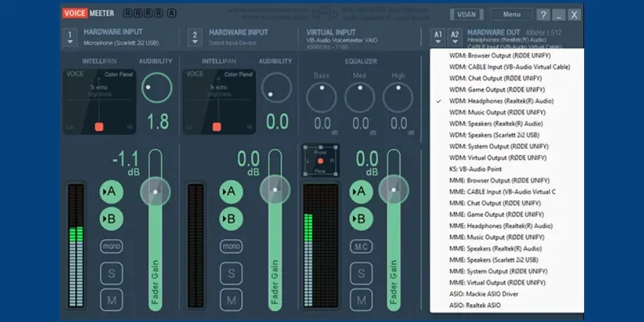Click the equalizer Bass knob
644x322 pixels.
pos(321,97)
